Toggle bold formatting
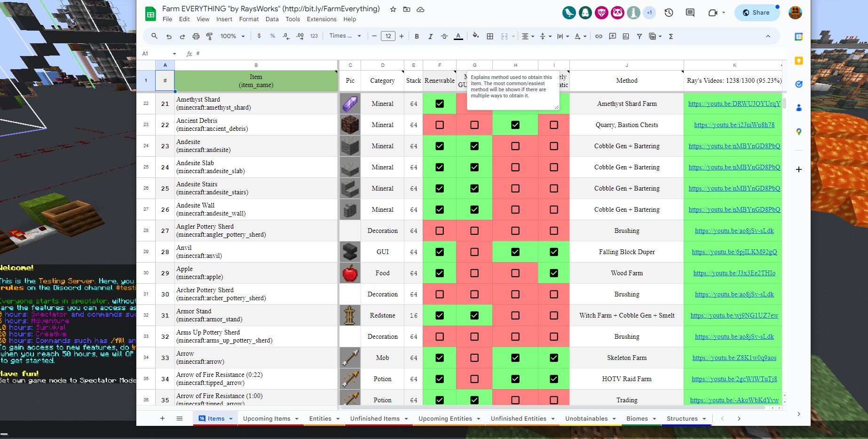 click(x=417, y=36)
